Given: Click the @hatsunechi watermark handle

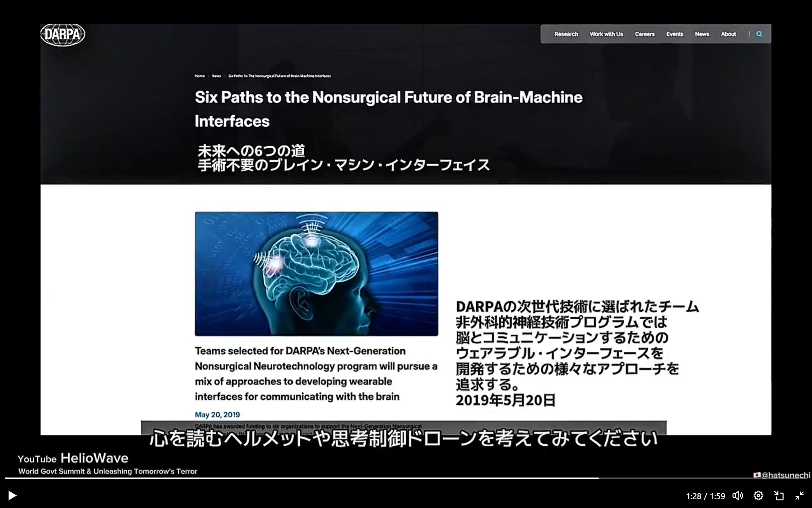Looking at the screenshot, I should [x=785, y=475].
